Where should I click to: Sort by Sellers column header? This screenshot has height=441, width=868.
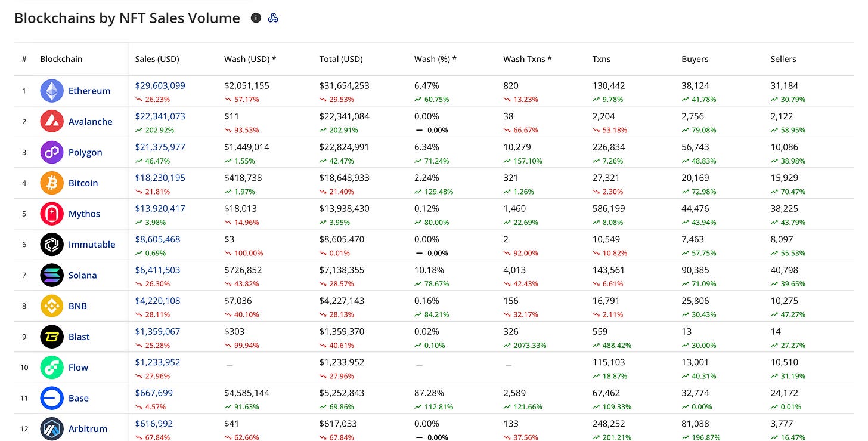coord(783,59)
